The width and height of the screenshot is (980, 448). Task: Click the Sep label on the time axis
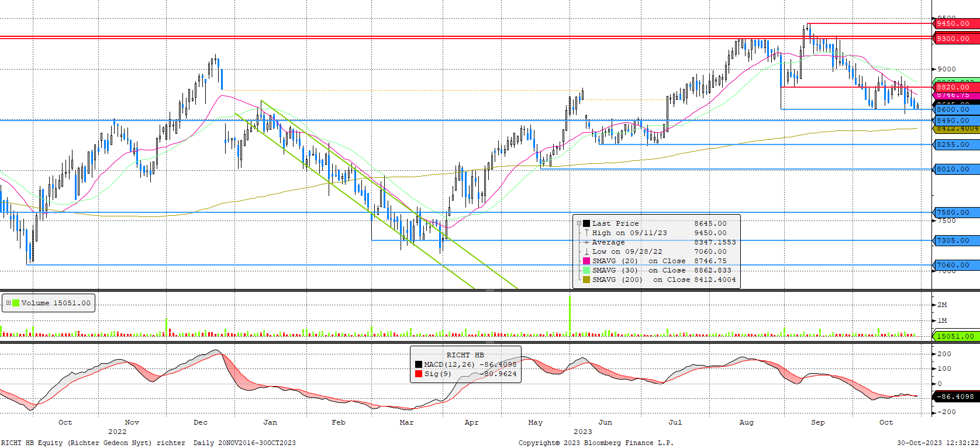tap(818, 422)
